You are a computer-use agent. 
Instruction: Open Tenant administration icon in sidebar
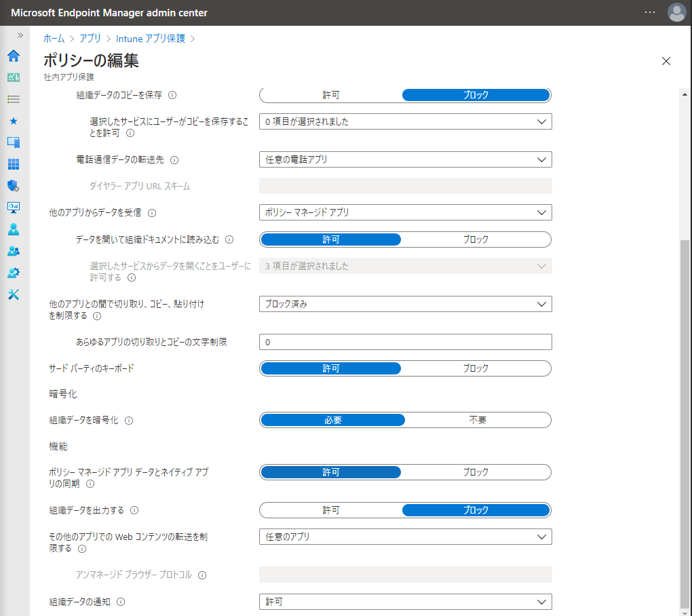14,273
